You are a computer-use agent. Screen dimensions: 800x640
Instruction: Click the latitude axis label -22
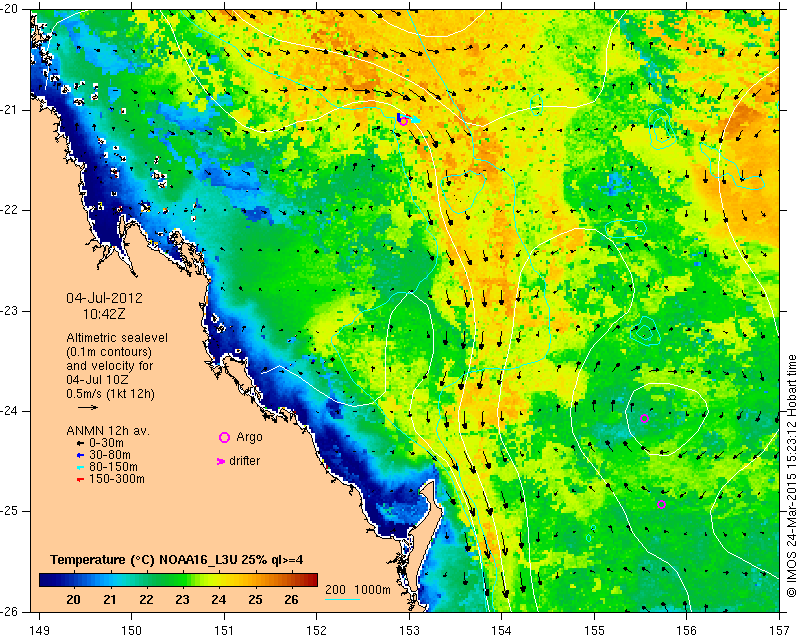9,210
